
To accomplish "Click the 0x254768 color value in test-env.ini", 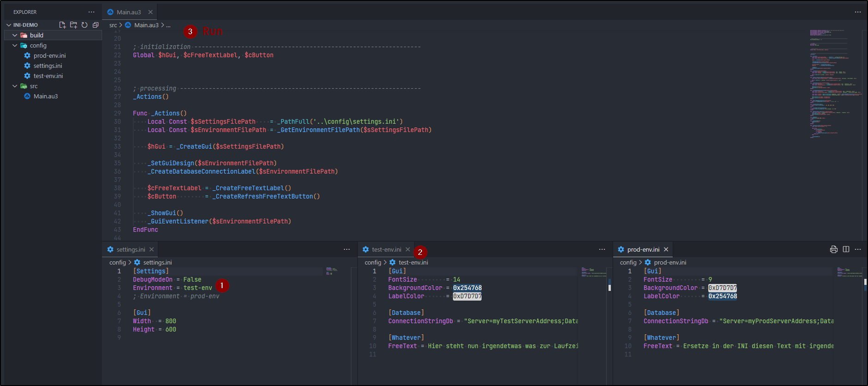I will coord(467,288).
